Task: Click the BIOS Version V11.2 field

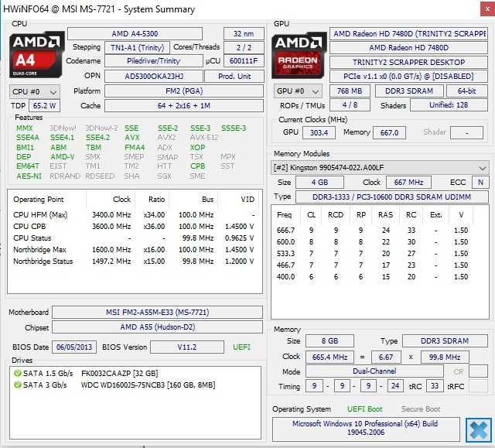Action: pyautogui.click(x=187, y=347)
